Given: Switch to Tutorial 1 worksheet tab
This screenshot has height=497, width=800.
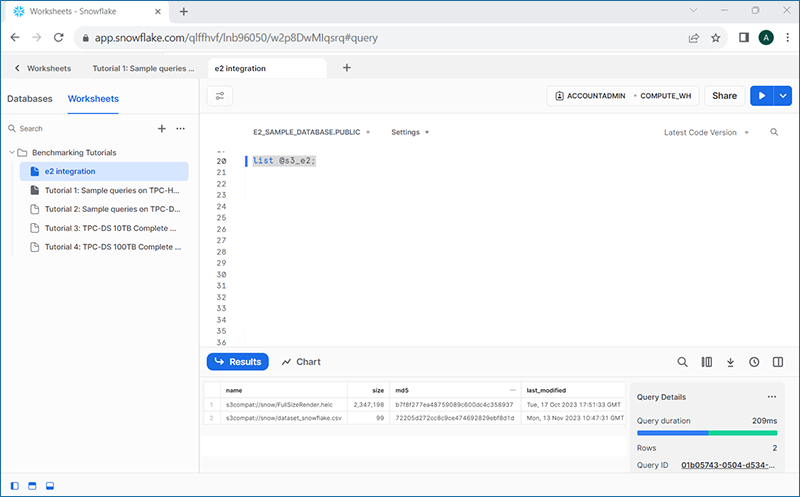Looking at the screenshot, I should pos(143,68).
